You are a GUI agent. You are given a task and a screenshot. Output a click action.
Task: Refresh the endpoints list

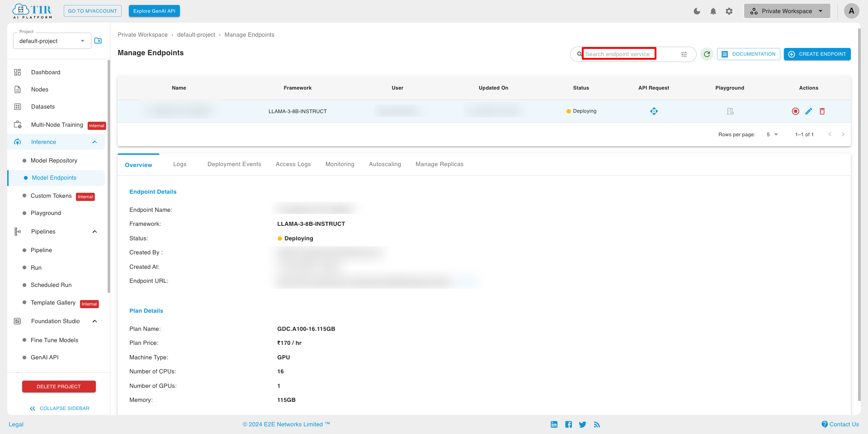coord(707,54)
